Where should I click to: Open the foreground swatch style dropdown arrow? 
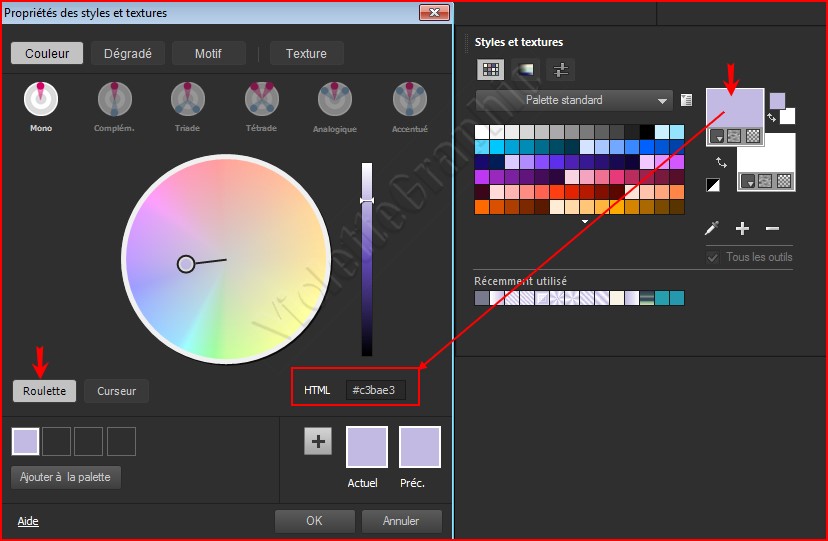[x=717, y=137]
